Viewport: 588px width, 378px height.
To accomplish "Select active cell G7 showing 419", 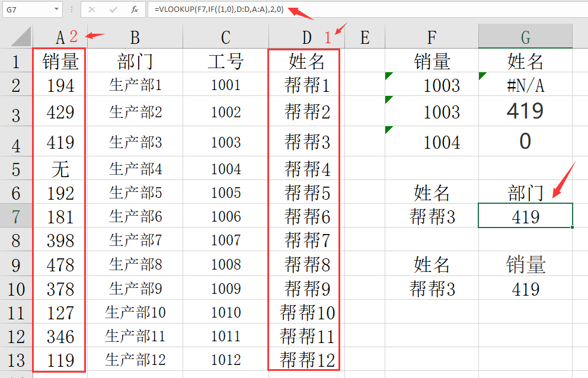I will (x=525, y=216).
